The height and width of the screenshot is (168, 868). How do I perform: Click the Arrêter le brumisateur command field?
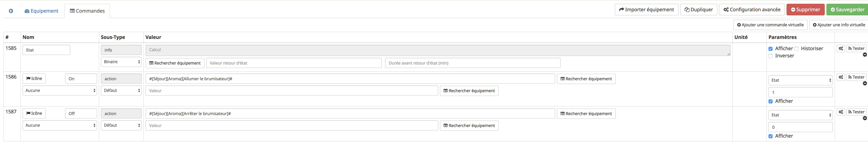pos(350,113)
